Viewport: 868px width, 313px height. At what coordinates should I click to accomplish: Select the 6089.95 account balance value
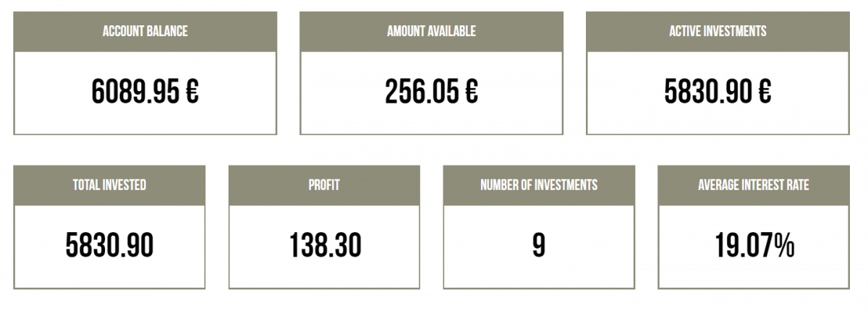pos(137,92)
